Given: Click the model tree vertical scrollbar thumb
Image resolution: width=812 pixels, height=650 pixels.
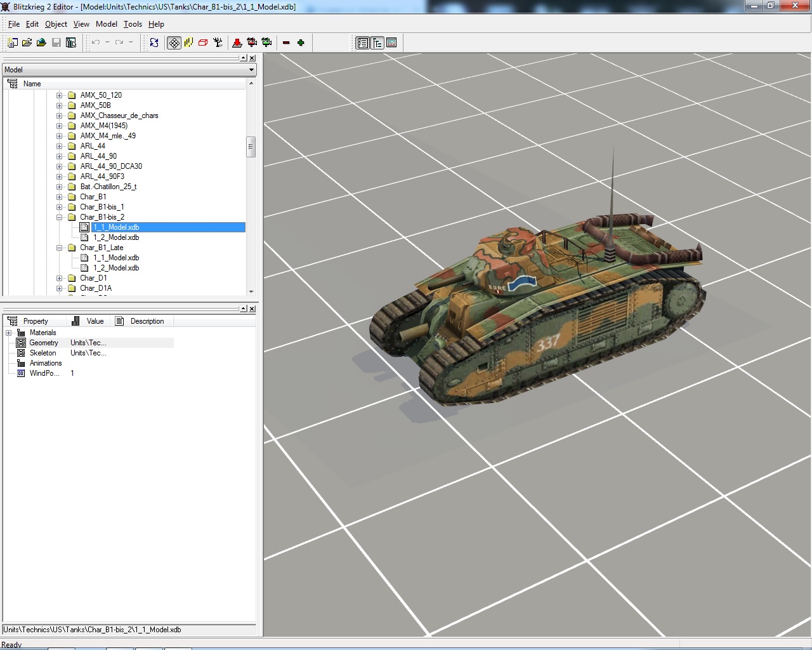Looking at the screenshot, I should [x=251, y=147].
